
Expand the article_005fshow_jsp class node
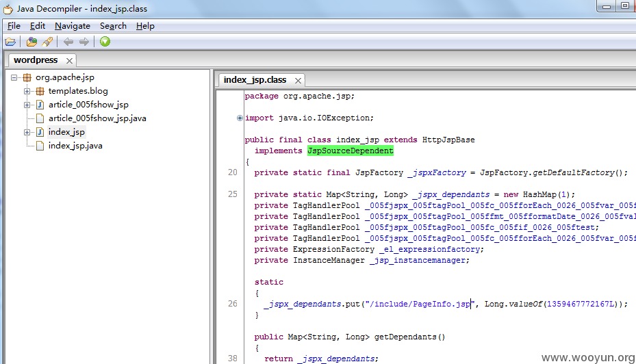pyautogui.click(x=27, y=105)
